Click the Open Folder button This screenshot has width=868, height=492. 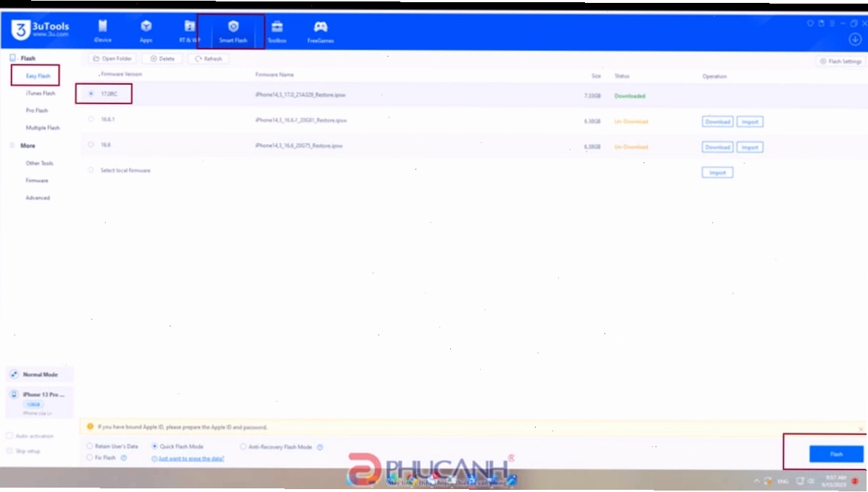[112, 58]
